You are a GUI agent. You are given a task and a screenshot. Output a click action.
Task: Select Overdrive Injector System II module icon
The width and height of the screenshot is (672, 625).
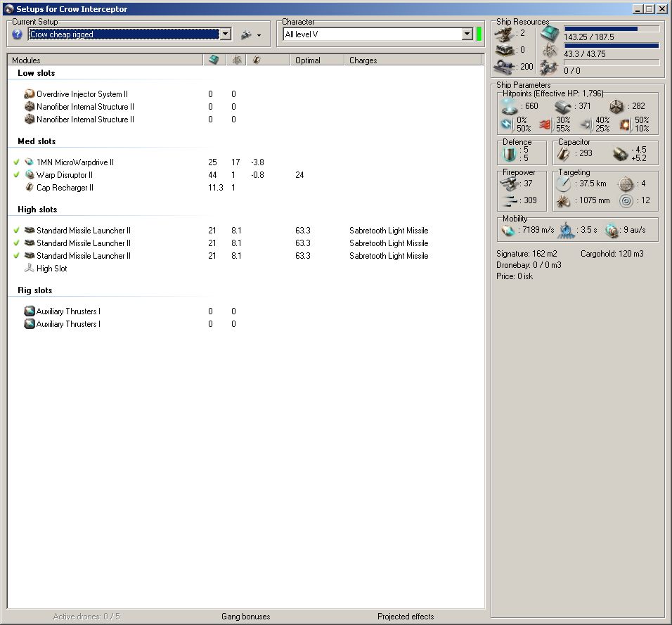[29, 94]
